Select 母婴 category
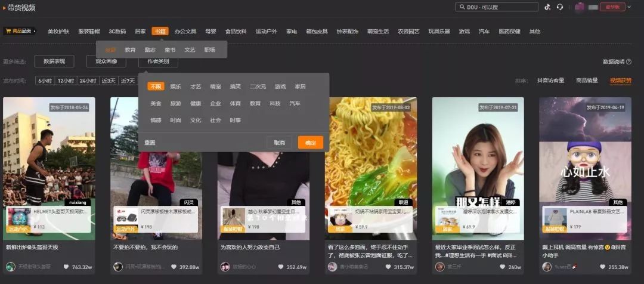Image resolution: width=644 pixels, height=284 pixels. pos(210,32)
